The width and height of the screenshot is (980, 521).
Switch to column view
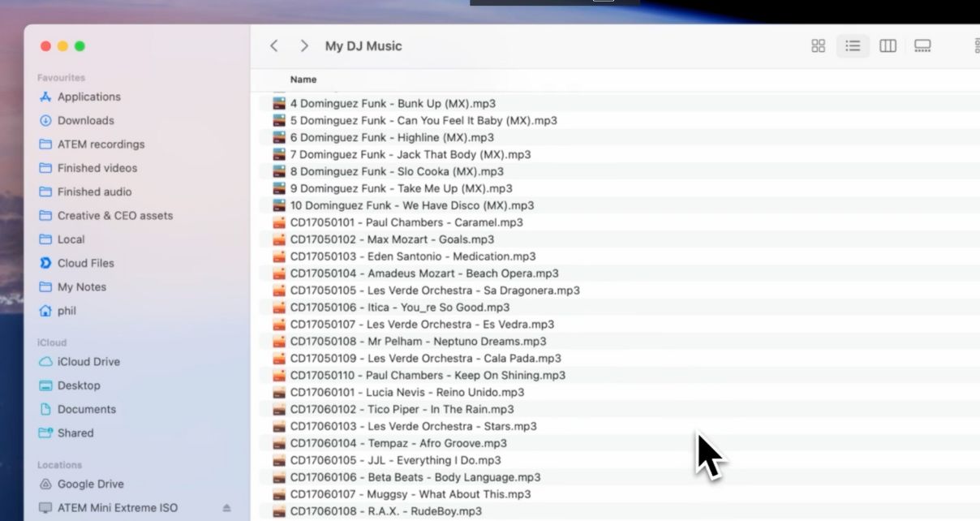(x=888, y=46)
